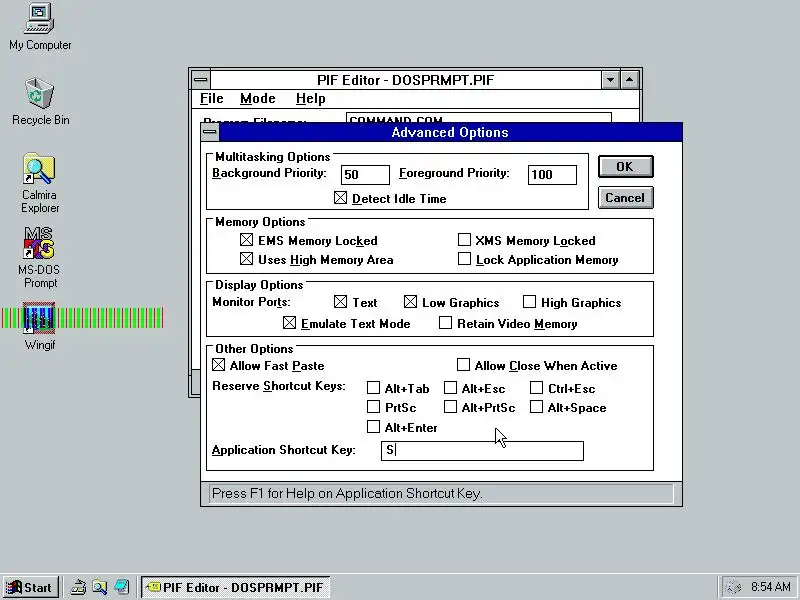Reserve the Alt+Esc shortcut key
This screenshot has width=800, height=600.
451,388
